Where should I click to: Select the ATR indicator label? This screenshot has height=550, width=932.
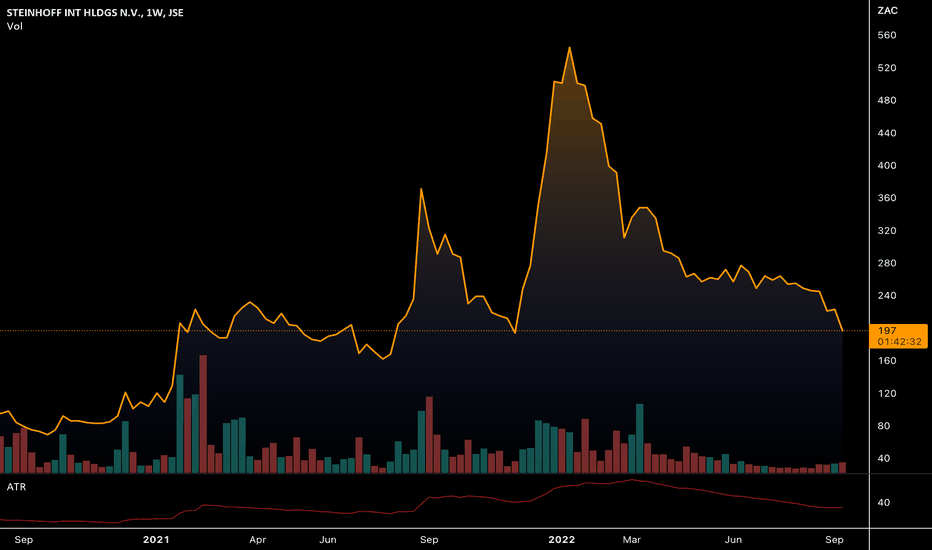(16, 487)
